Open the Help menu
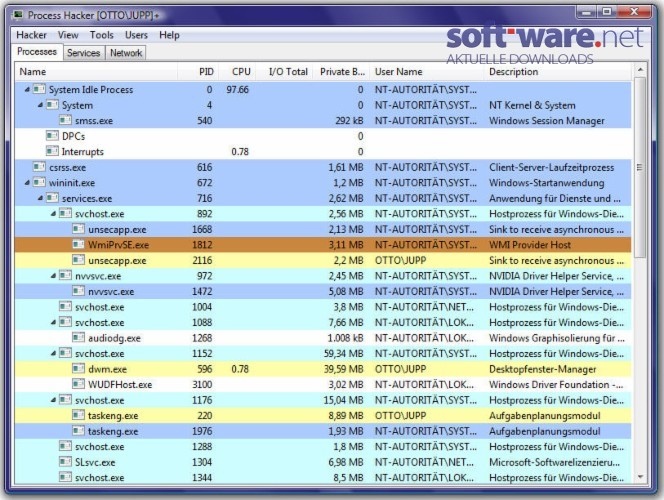The height and width of the screenshot is (500, 664). 169,35
